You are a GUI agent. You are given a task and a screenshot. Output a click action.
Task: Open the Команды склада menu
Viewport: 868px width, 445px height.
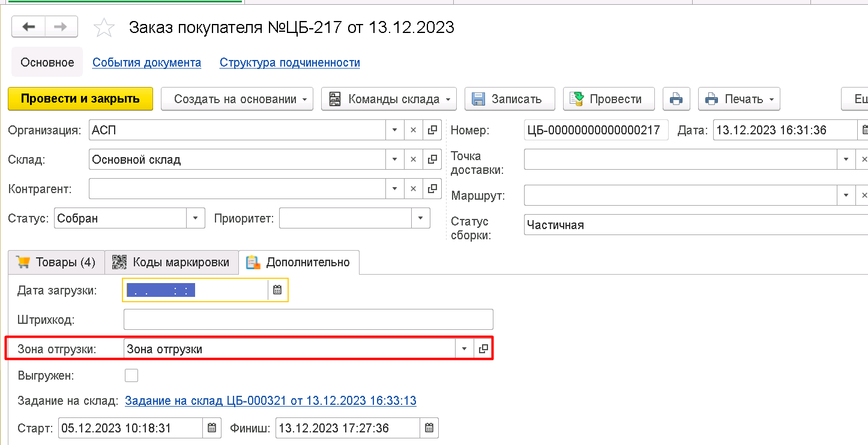[389, 99]
